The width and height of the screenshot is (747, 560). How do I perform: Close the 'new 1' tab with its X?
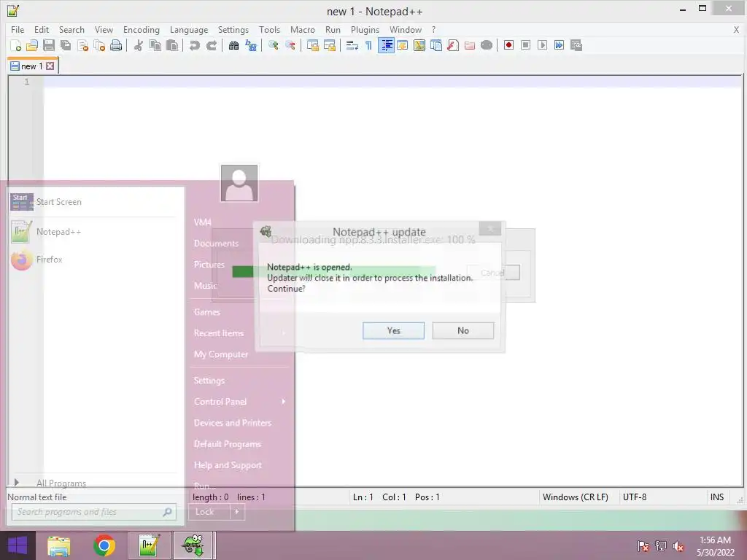tap(50, 66)
